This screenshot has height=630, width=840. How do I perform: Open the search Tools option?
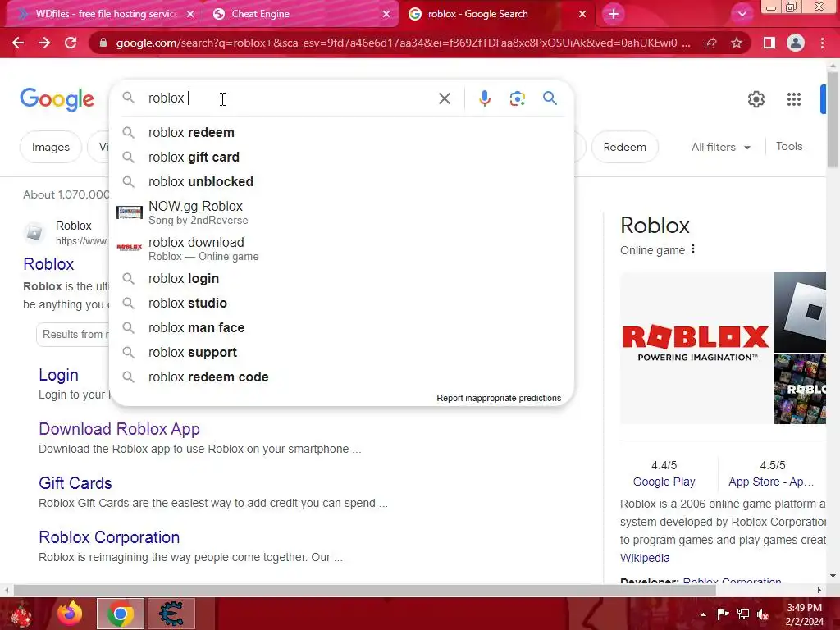tap(789, 146)
